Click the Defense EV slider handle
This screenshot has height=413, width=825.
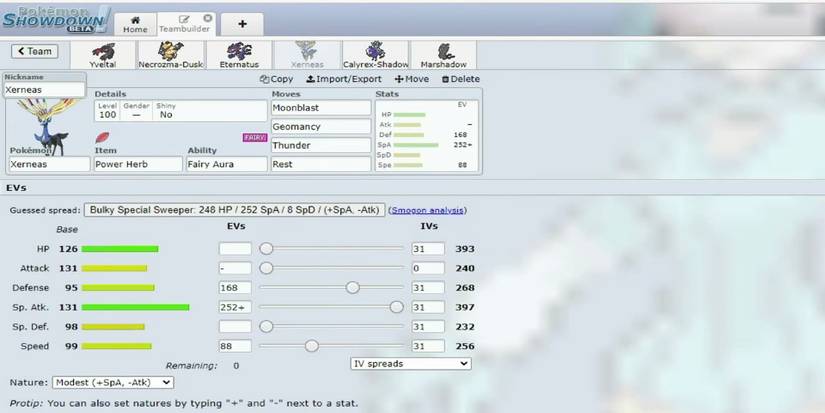coord(353,287)
